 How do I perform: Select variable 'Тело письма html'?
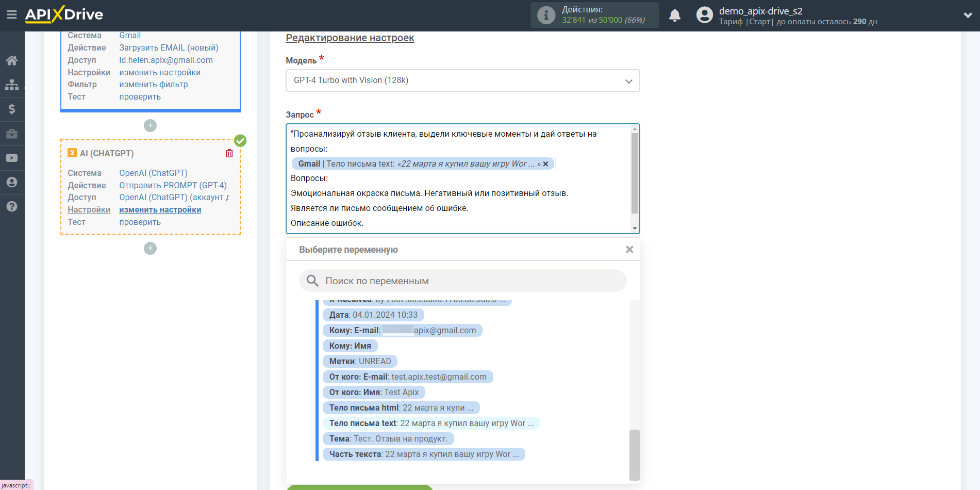402,407
